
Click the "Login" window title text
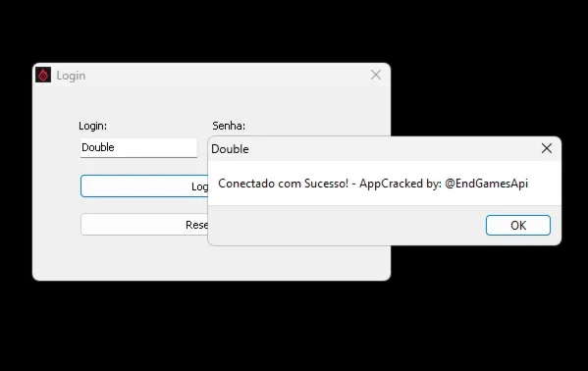(71, 76)
